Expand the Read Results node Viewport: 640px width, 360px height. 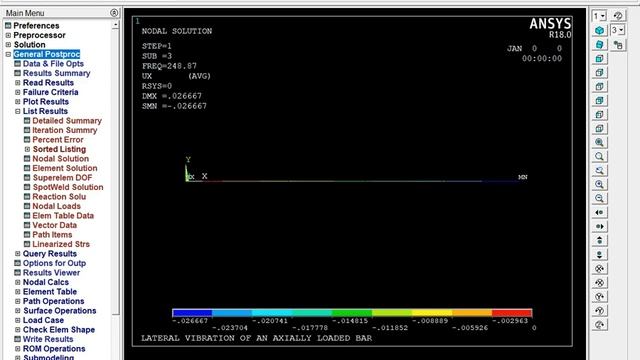(18, 82)
